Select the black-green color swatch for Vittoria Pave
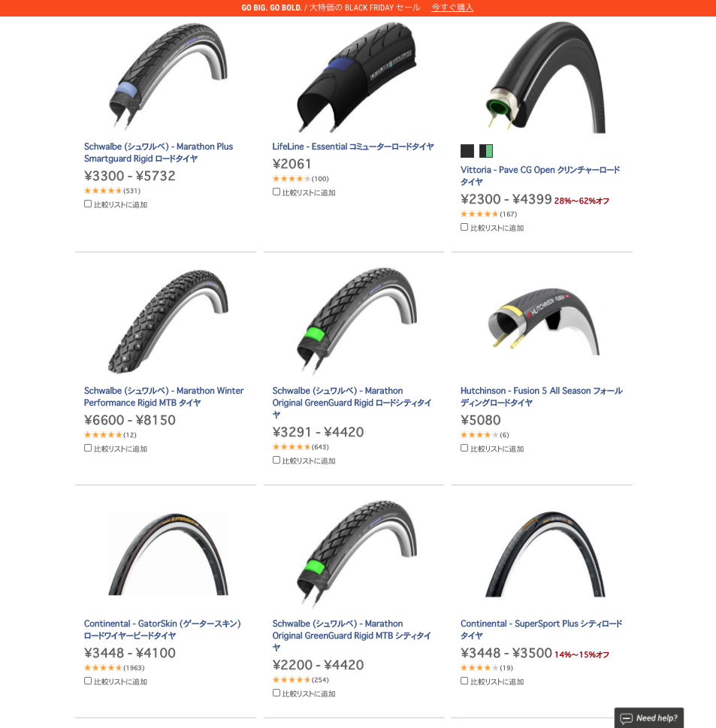Viewport: 716px width, 728px height. [x=485, y=151]
